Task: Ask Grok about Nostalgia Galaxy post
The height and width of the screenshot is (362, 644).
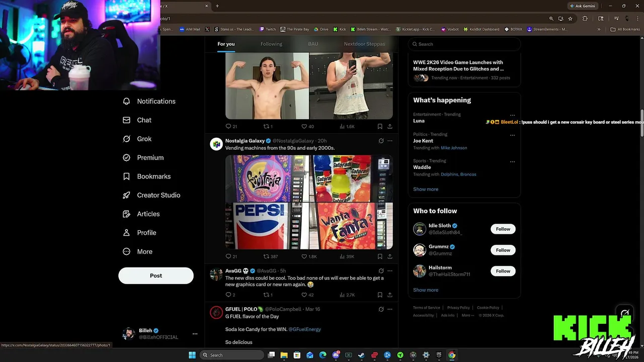Action: click(x=381, y=141)
